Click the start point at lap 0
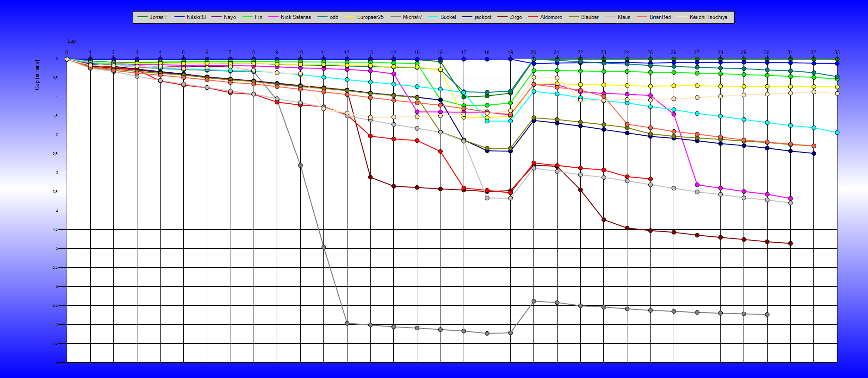This screenshot has width=868, height=378. coord(67,59)
